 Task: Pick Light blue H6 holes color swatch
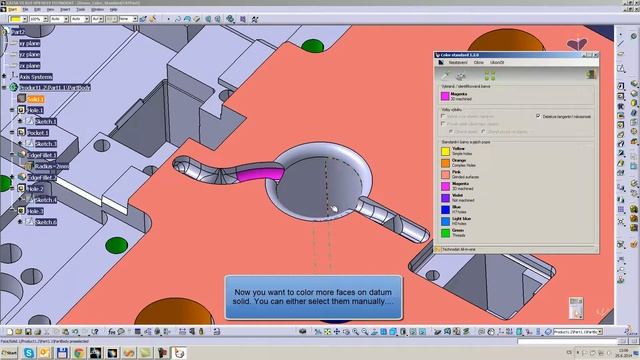[x=445, y=221]
